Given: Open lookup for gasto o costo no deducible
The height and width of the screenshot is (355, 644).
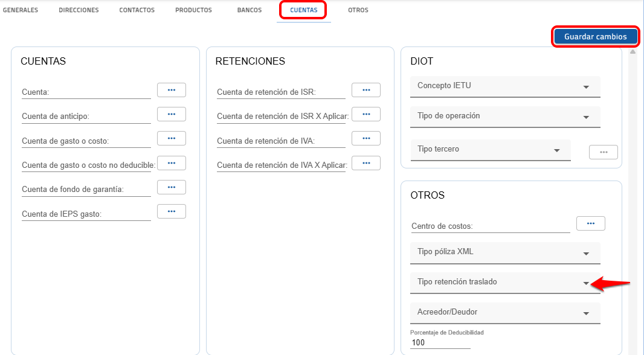Looking at the screenshot, I should pyautogui.click(x=171, y=163).
